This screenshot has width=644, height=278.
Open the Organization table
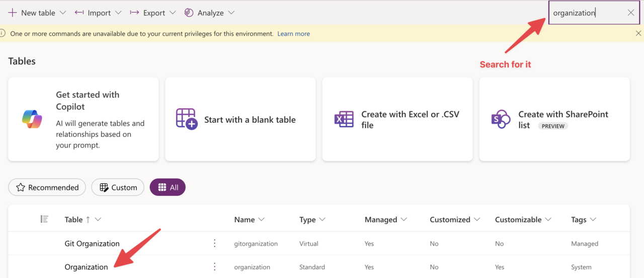(86, 267)
